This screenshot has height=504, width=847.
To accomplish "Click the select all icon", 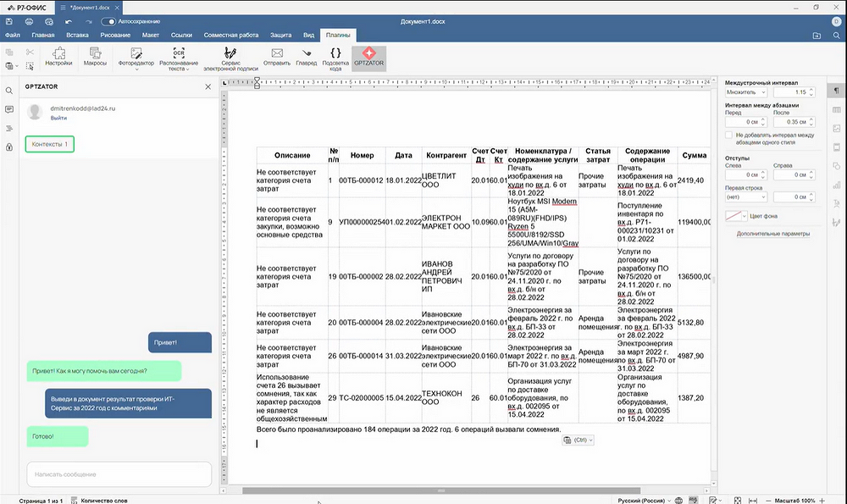I will pyautogui.click(x=30, y=66).
